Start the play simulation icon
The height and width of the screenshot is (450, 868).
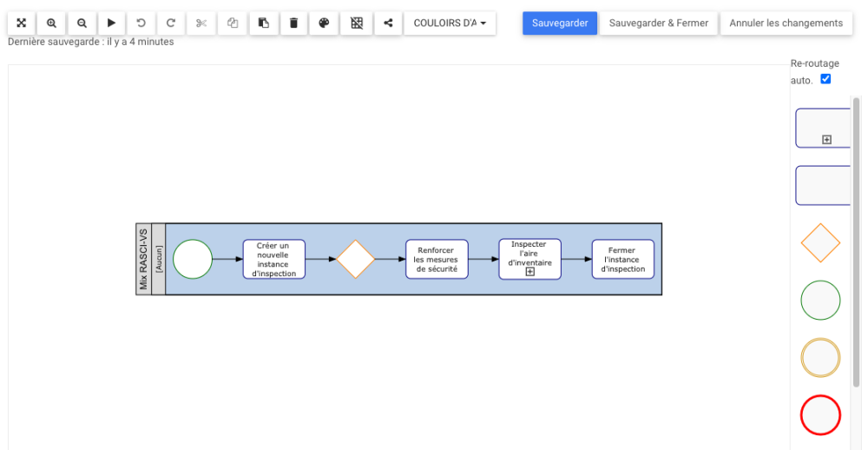112,23
